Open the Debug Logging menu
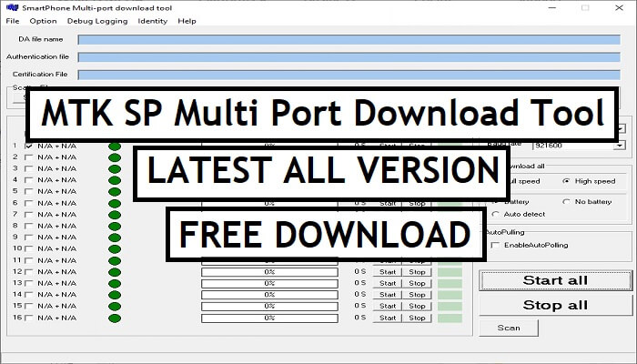The height and width of the screenshot is (364, 637). (97, 21)
